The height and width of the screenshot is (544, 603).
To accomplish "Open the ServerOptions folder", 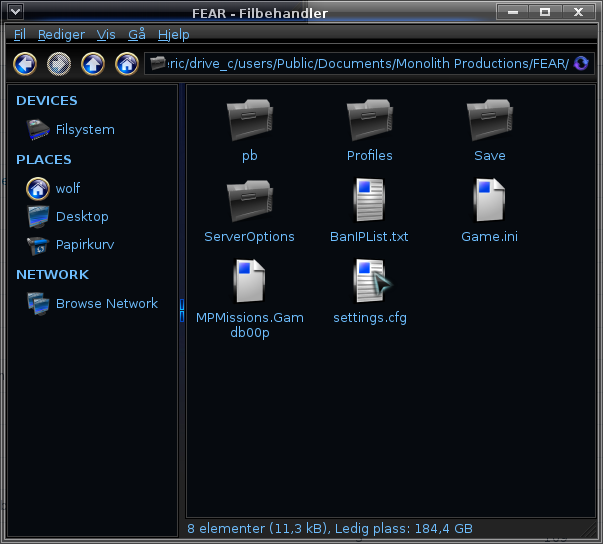I will click(x=250, y=201).
